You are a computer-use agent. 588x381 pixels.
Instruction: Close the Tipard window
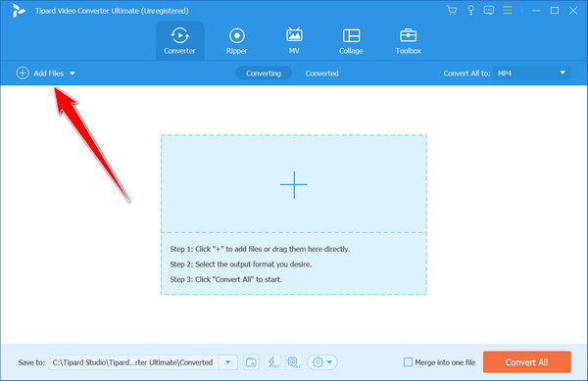tap(573, 11)
